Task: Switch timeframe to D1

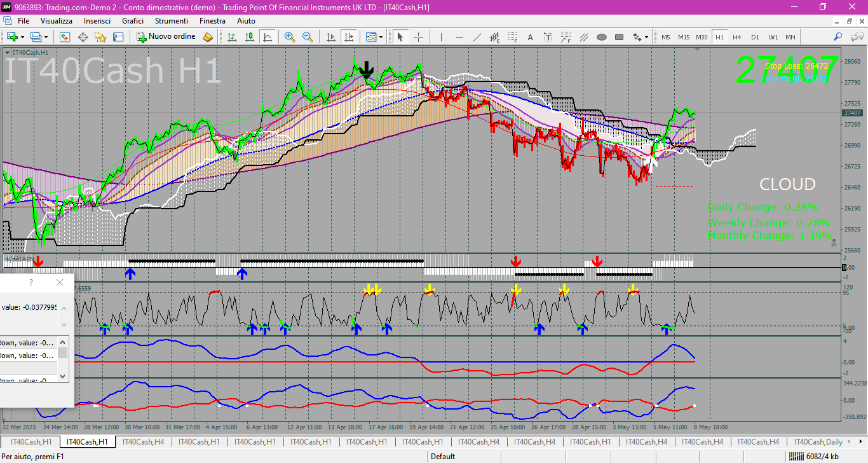Action: (x=755, y=37)
